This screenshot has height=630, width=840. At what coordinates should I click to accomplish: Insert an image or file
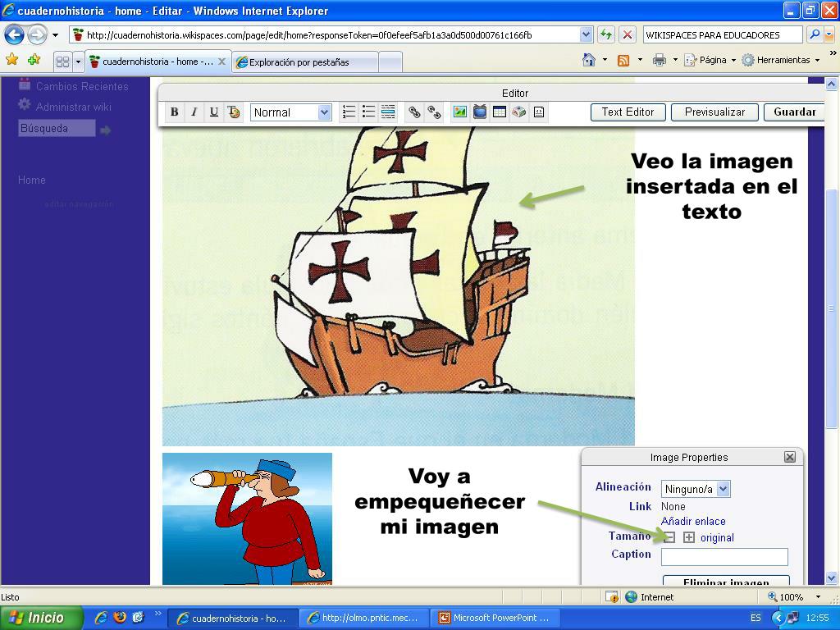460,112
